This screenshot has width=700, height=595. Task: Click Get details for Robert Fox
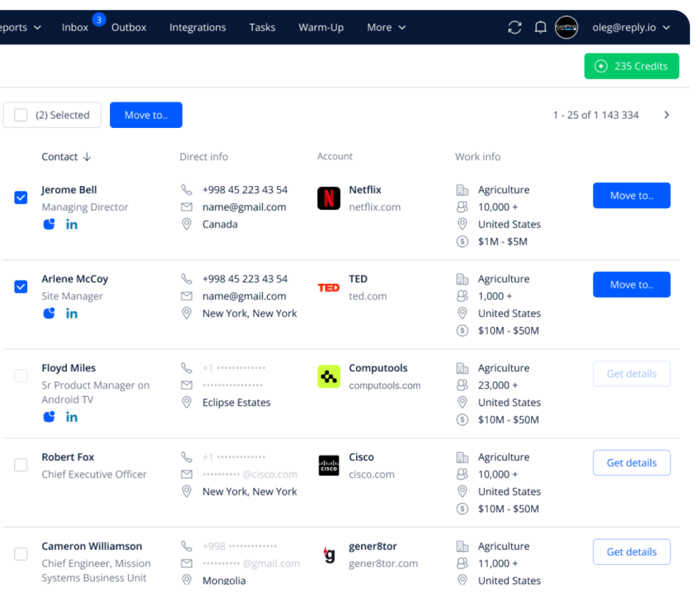(631, 463)
